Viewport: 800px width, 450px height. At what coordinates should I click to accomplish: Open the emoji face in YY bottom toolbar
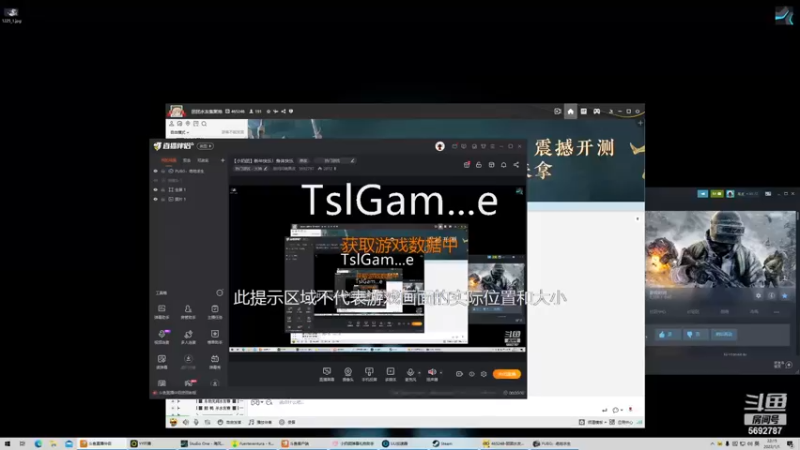pyautogui.click(x=173, y=422)
